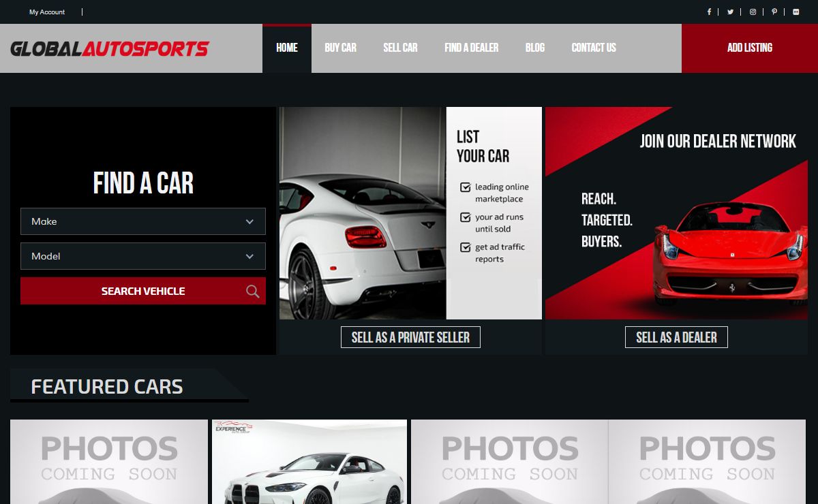This screenshot has width=818, height=504.
Task: Open the Instagram social icon
Action: 753,12
